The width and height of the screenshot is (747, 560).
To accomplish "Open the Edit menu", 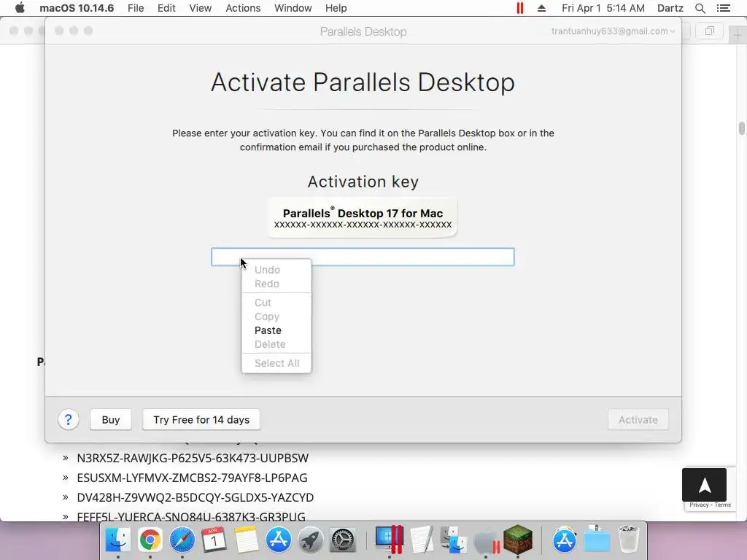I will 166,8.
